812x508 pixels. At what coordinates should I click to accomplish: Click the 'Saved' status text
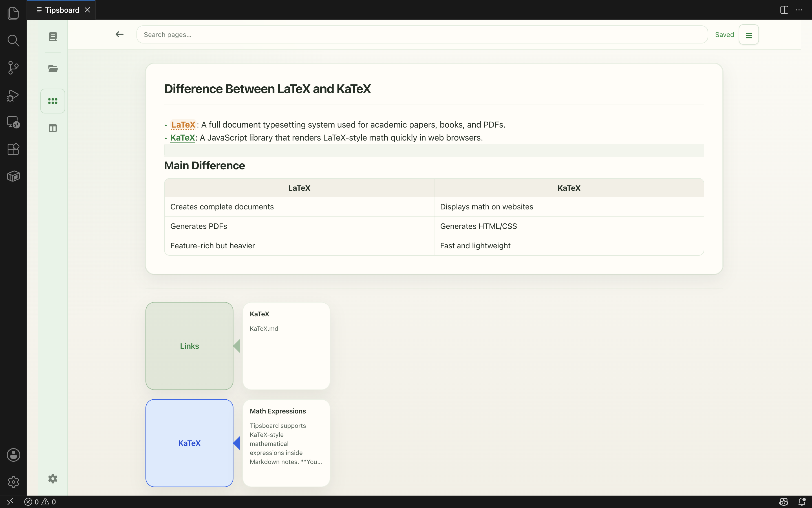coord(724,35)
